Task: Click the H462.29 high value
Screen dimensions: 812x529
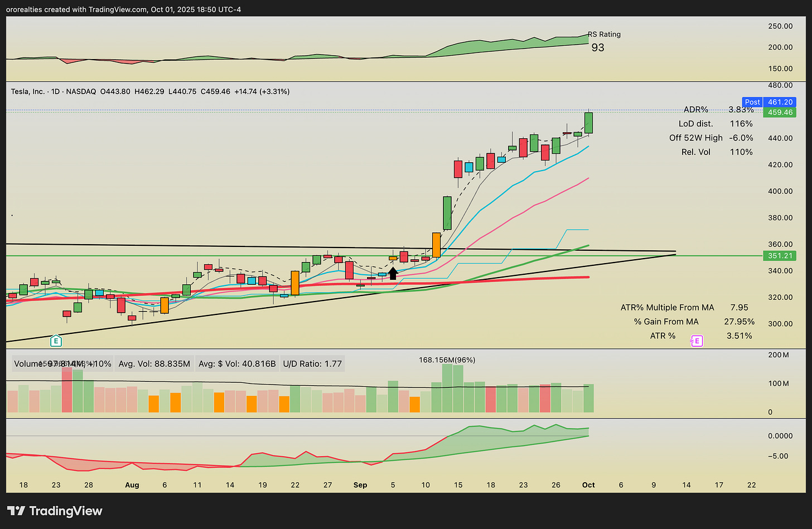Action: click(x=149, y=91)
